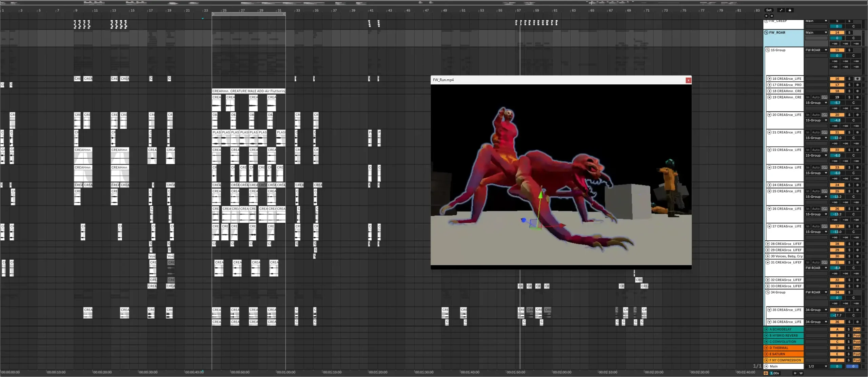The height and width of the screenshot is (377, 868).
Task: Click the waveform zoom icon at bottom
Action: click(766, 373)
